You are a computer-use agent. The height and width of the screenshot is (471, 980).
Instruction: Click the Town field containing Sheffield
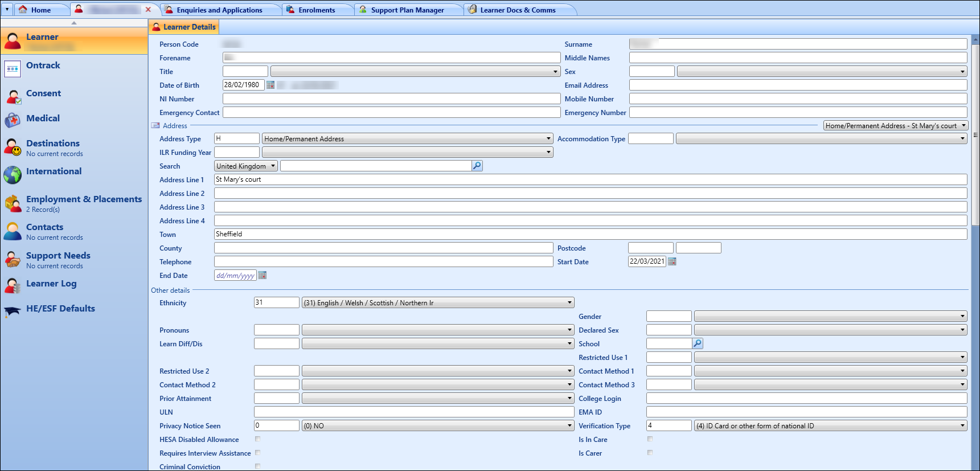click(591, 234)
